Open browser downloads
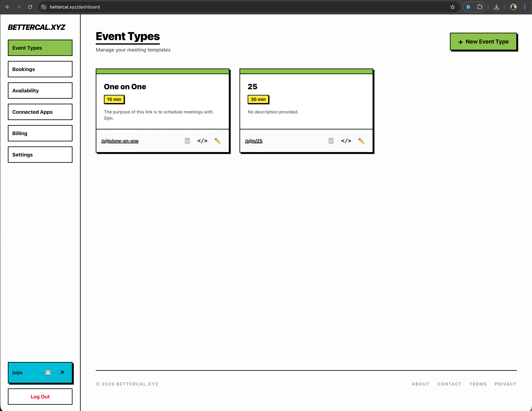Screen dimensions: 532x411 (x=496, y=7)
